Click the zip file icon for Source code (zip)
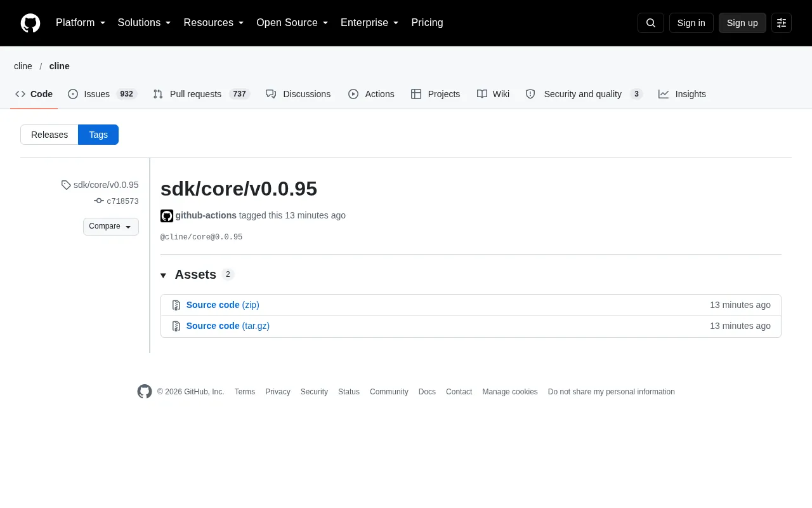The width and height of the screenshot is (812, 508). [176, 305]
